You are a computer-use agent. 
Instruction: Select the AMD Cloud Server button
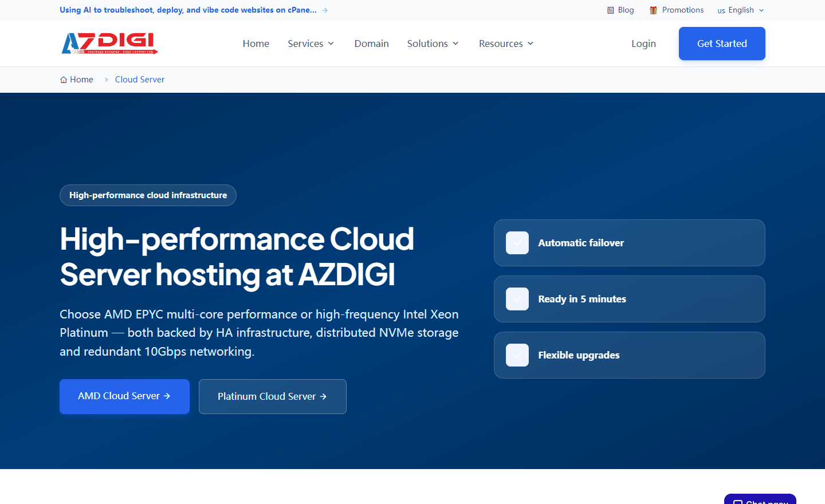(124, 396)
